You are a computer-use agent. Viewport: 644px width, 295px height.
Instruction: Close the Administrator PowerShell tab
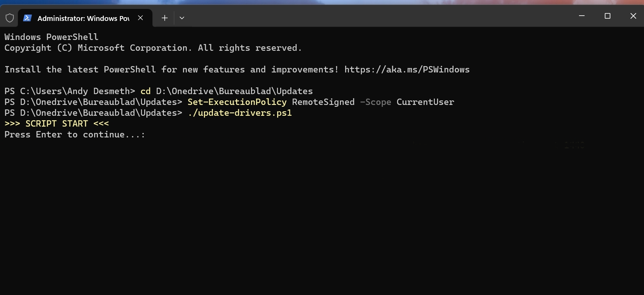tap(140, 18)
